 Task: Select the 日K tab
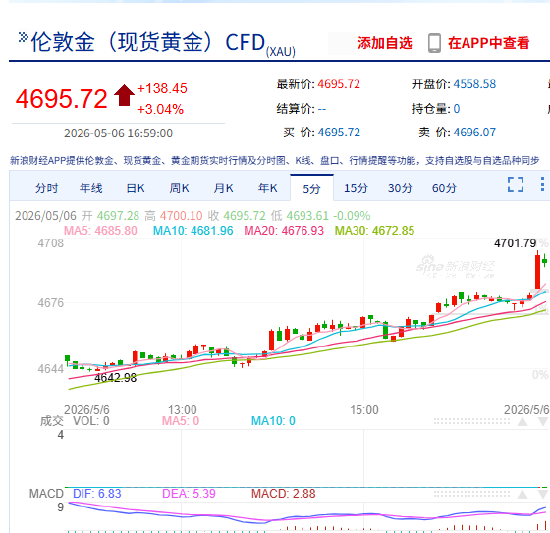(x=135, y=188)
